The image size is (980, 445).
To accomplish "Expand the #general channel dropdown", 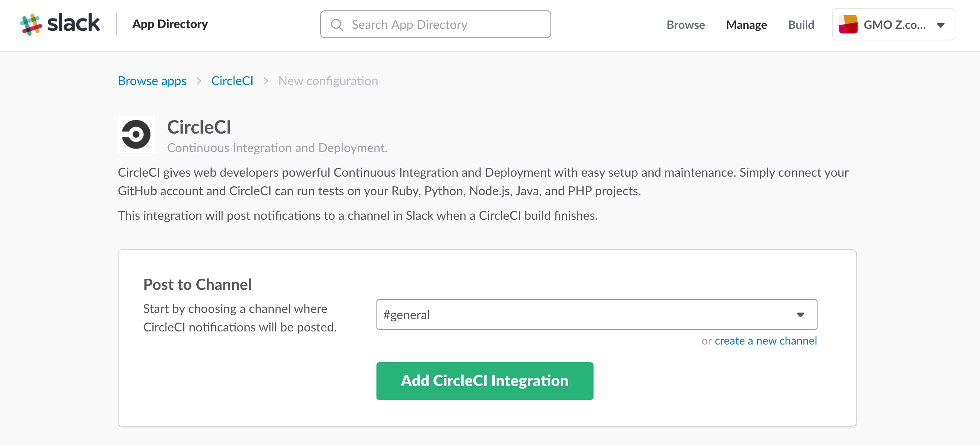I will pos(597,315).
